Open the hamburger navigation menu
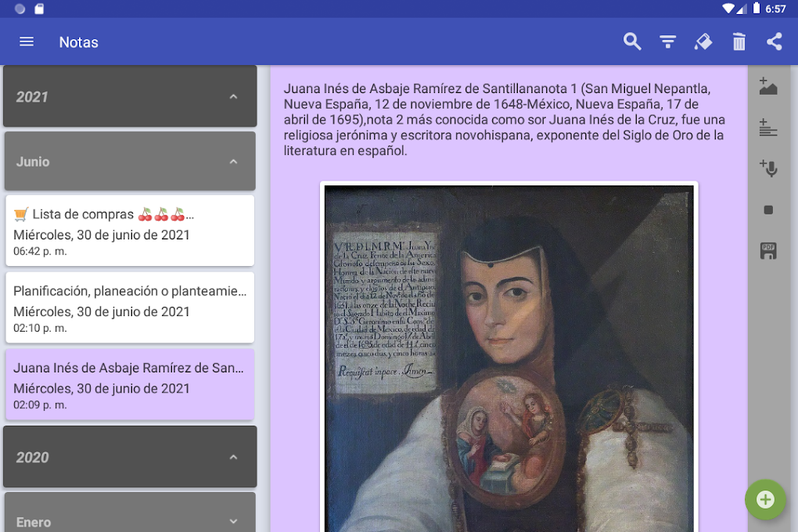 tap(27, 41)
